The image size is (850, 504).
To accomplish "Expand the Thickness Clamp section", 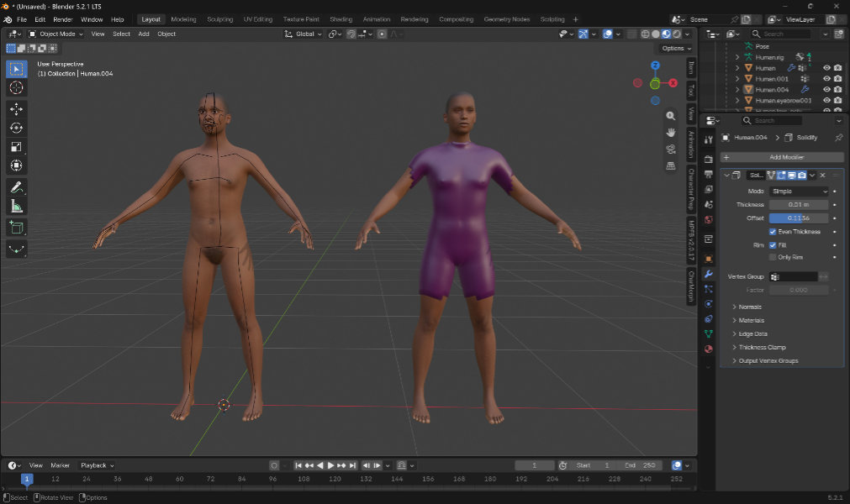I will click(x=762, y=348).
